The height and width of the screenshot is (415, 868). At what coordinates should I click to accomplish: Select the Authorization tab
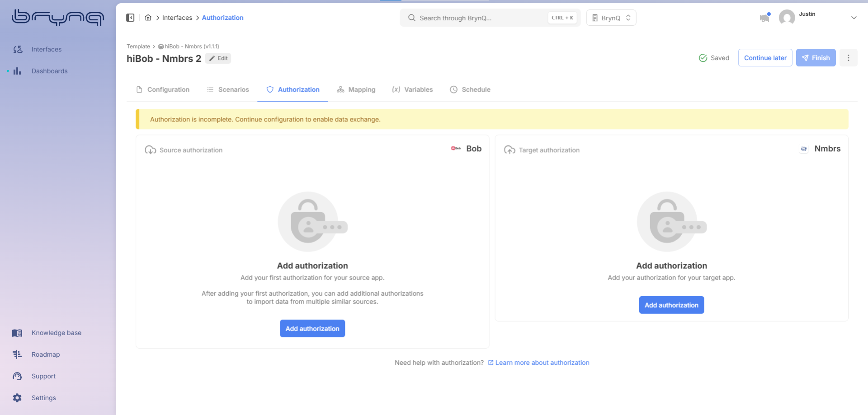click(x=292, y=89)
